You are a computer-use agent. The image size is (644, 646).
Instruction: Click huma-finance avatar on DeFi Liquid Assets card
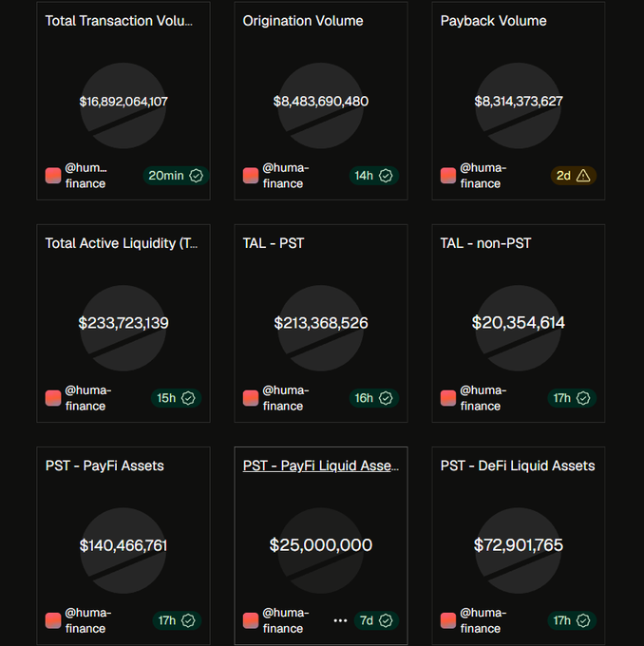448,620
